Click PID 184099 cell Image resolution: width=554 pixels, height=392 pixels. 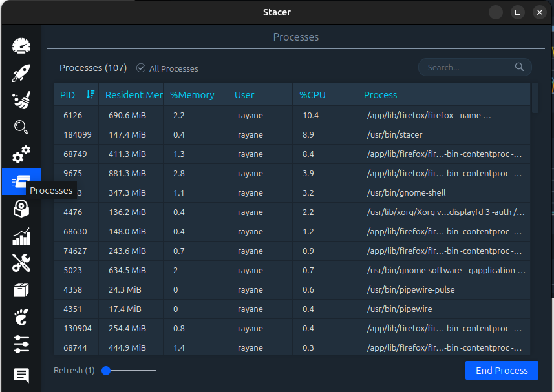pyautogui.click(x=78, y=135)
